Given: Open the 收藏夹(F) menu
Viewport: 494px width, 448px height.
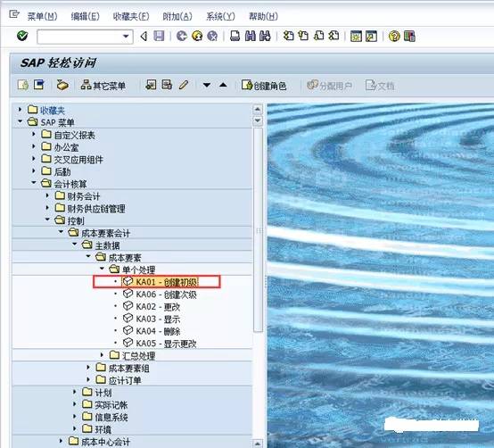Looking at the screenshot, I should 131,16.
